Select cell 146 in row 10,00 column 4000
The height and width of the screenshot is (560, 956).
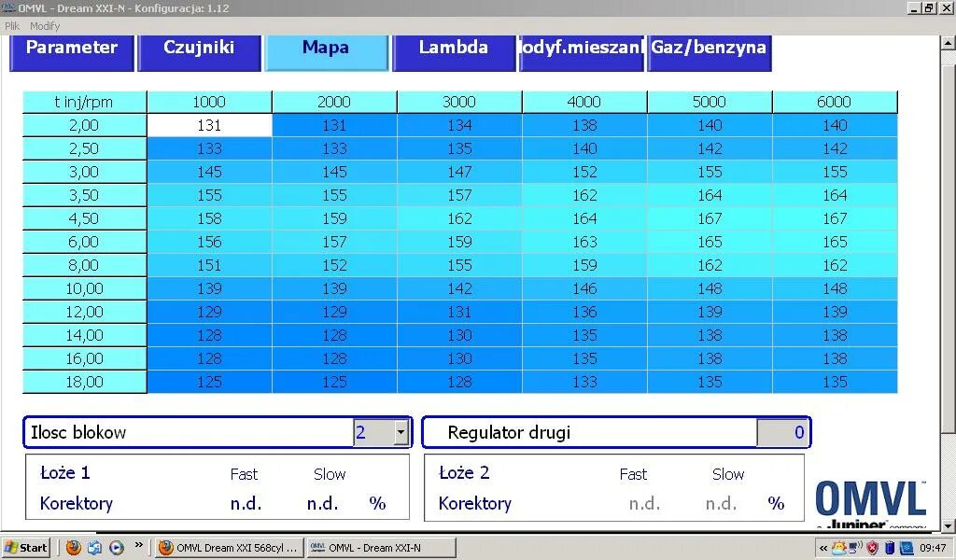tap(584, 288)
